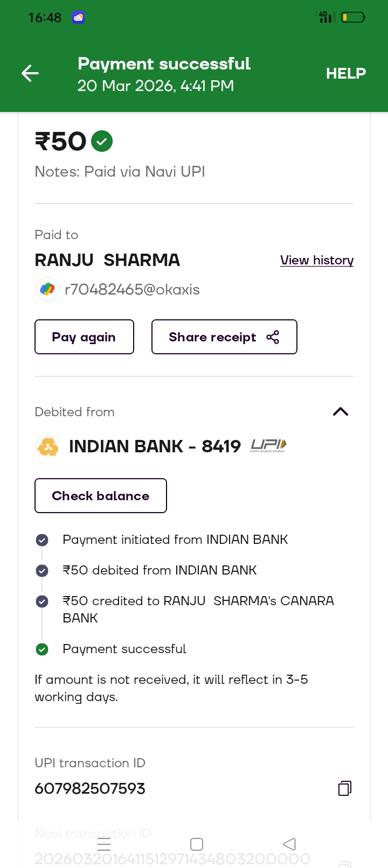Tap recipient UPI ID r70482465@okaxis
The height and width of the screenshot is (868, 388).
[132, 290]
